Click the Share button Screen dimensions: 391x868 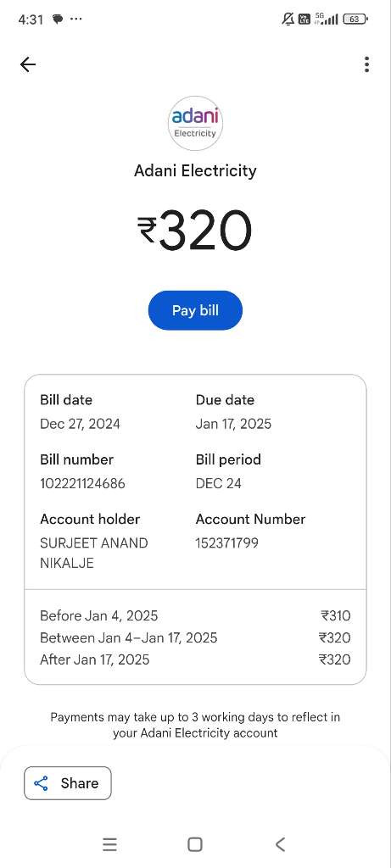pos(68,783)
